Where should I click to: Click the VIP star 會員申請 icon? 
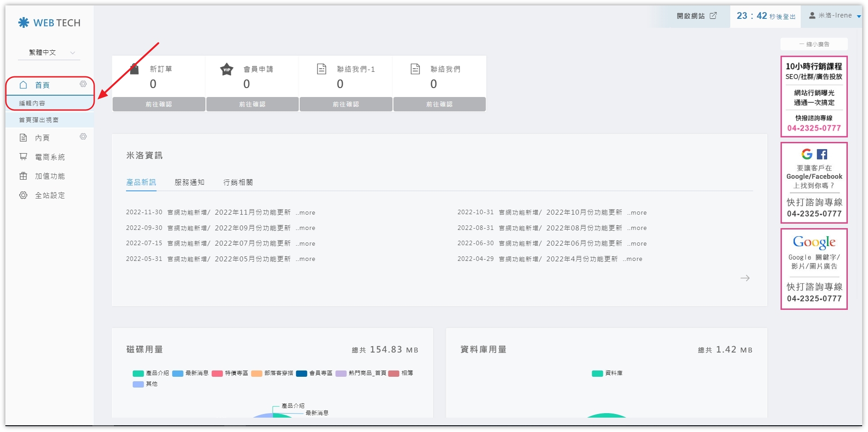point(227,69)
